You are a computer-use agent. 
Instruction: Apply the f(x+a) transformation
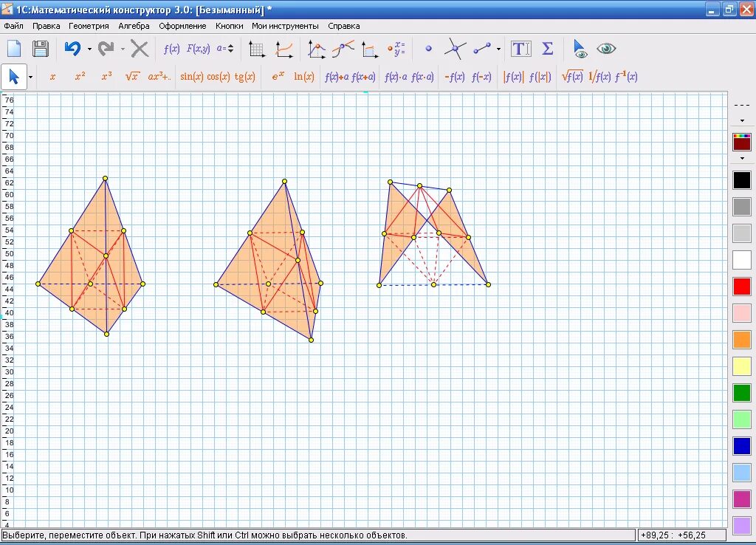tap(363, 77)
